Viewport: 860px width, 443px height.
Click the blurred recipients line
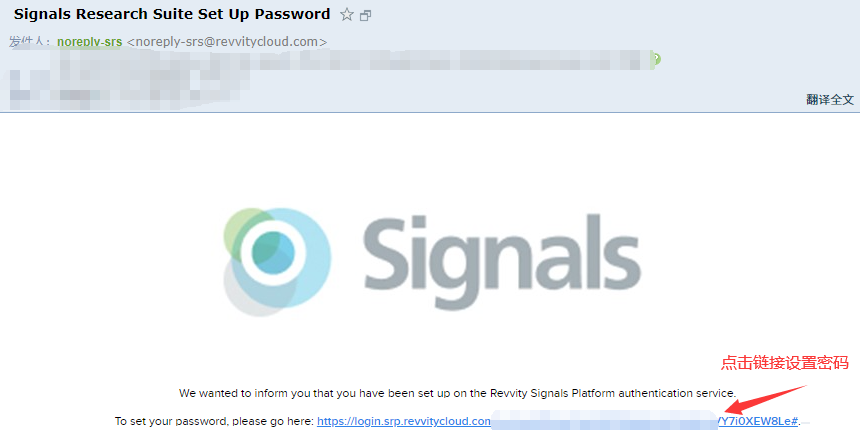(x=330, y=60)
